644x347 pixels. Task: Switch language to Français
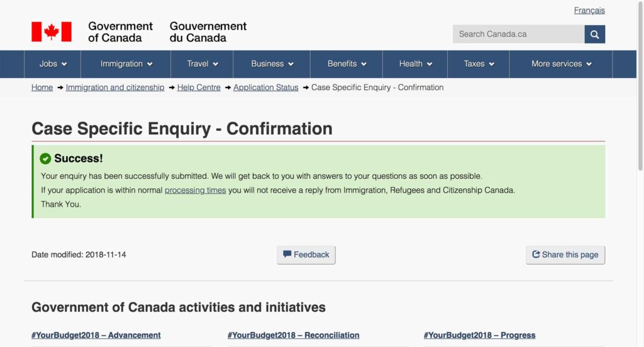tap(589, 11)
